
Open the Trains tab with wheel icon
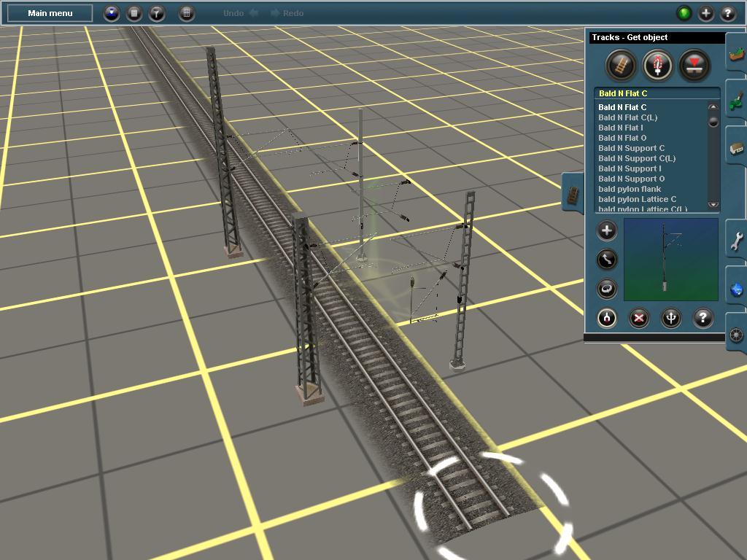coord(736,334)
